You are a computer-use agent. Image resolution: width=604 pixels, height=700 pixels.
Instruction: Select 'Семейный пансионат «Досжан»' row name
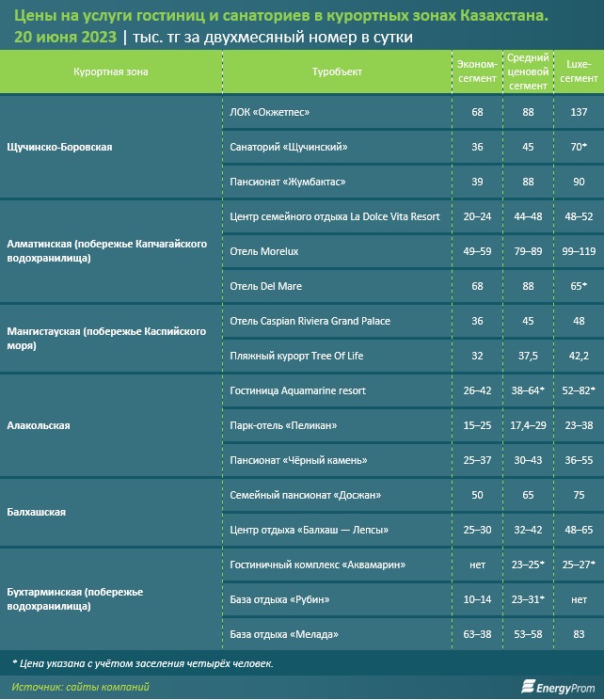306,495
